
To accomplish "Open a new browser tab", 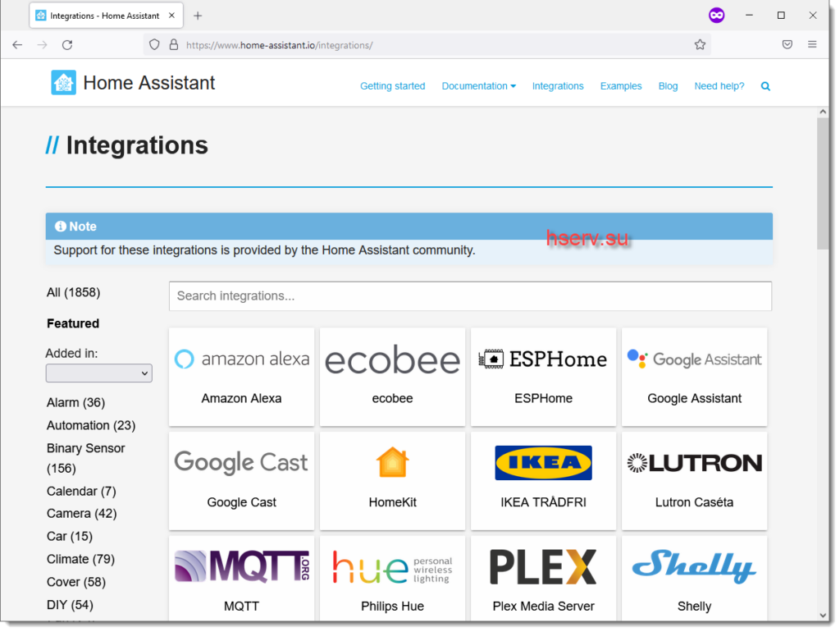I will point(198,16).
